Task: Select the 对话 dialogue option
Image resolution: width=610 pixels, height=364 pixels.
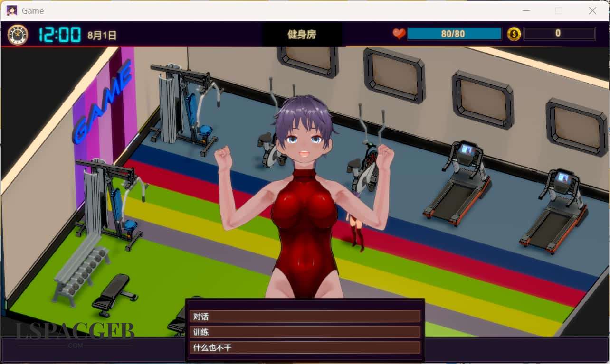Action: (x=305, y=317)
